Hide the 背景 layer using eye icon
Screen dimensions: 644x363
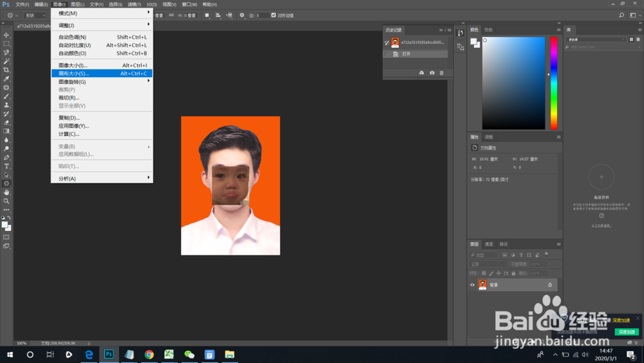point(472,284)
